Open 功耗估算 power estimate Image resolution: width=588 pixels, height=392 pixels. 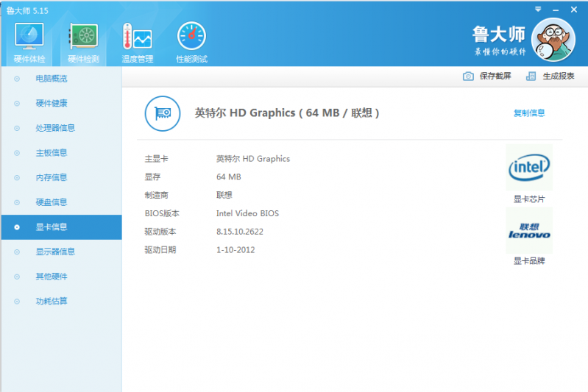(x=62, y=302)
